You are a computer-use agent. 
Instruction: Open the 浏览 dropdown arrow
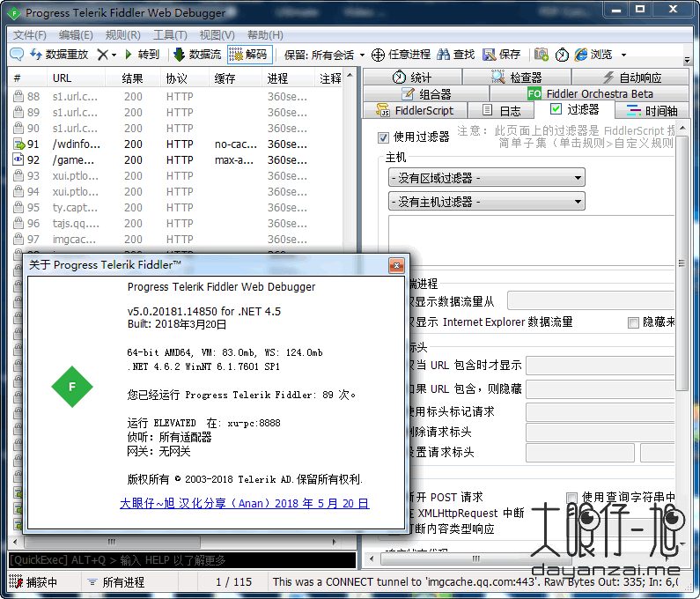pos(623,55)
